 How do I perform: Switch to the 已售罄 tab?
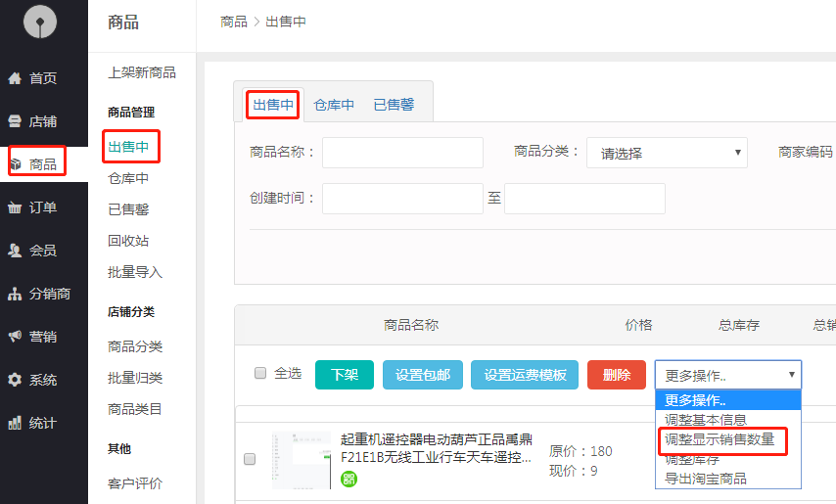(394, 105)
